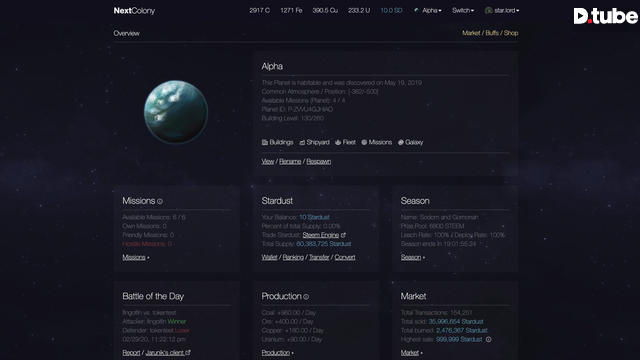
Task: Open the planet Missions globe link
Action: pyautogui.click(x=377, y=142)
